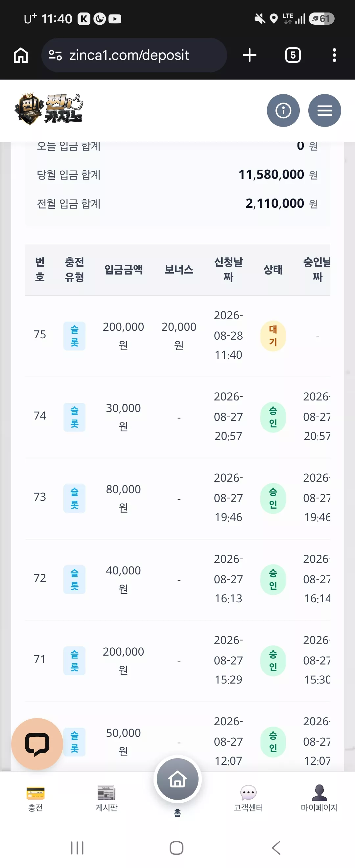Open the tab switcher showing 5 tabs
This screenshot has width=355, height=868.
tap(293, 55)
